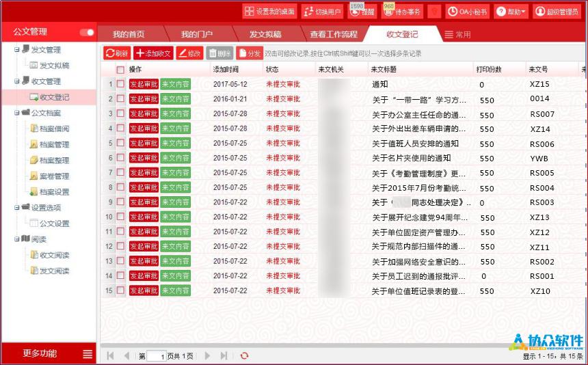This screenshot has width=588, height=365.
Task: Open the 设置我的桌面 desktop settings
Action: [269, 12]
